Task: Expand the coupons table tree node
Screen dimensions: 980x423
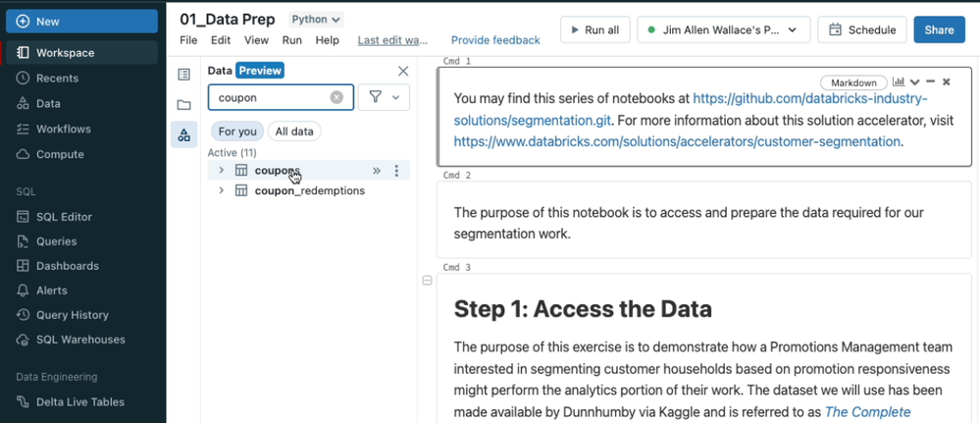Action: click(221, 171)
